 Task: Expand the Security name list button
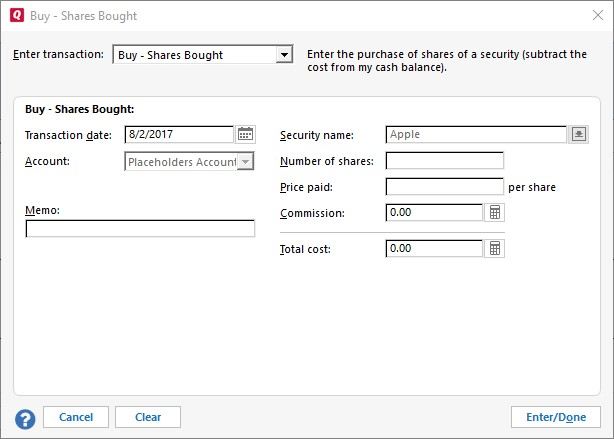(x=579, y=135)
